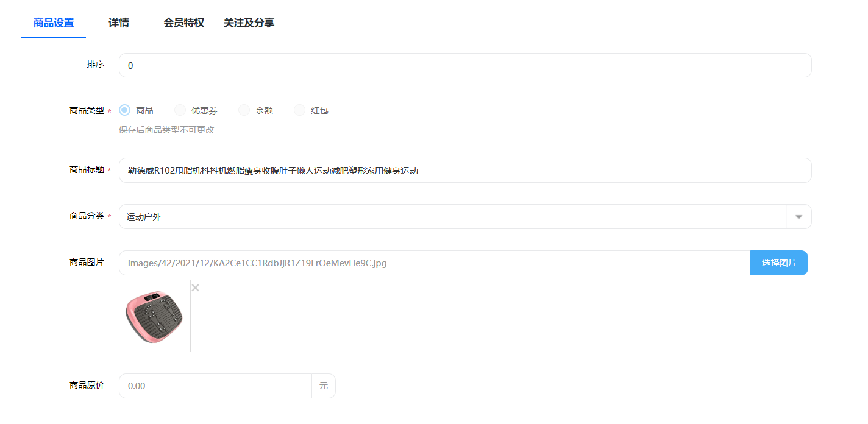Click the dropdown arrow of 商品分类
This screenshot has width=868, height=424.
point(799,217)
